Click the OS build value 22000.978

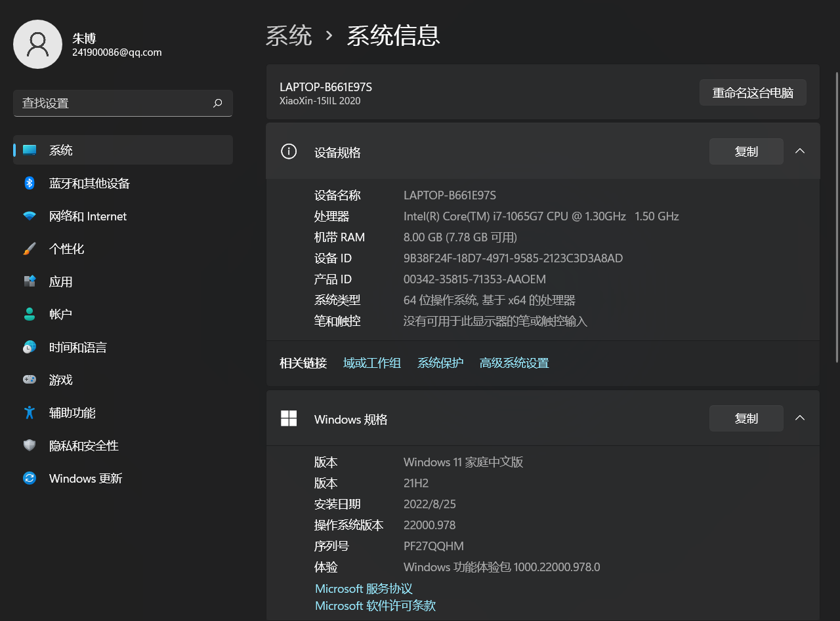pyautogui.click(x=429, y=525)
